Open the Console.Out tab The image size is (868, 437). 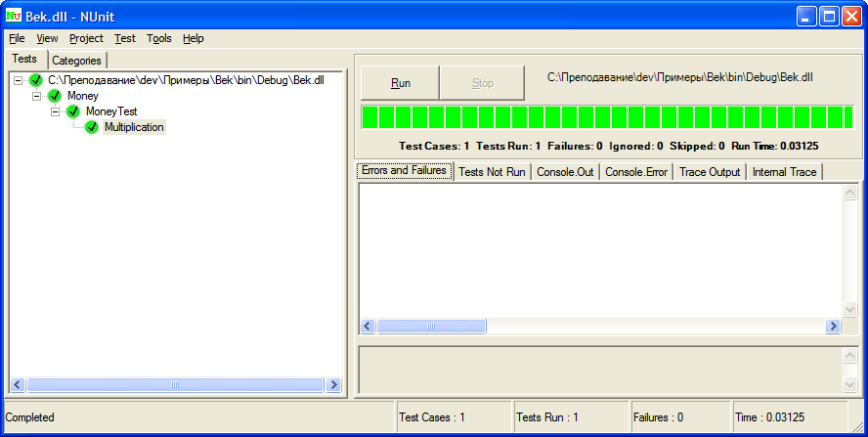tap(565, 172)
